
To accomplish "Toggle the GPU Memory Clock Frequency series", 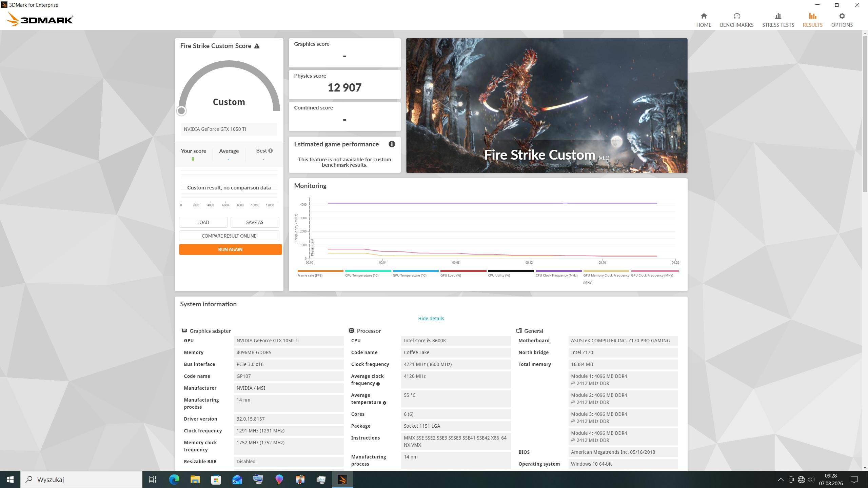I will coord(606,277).
